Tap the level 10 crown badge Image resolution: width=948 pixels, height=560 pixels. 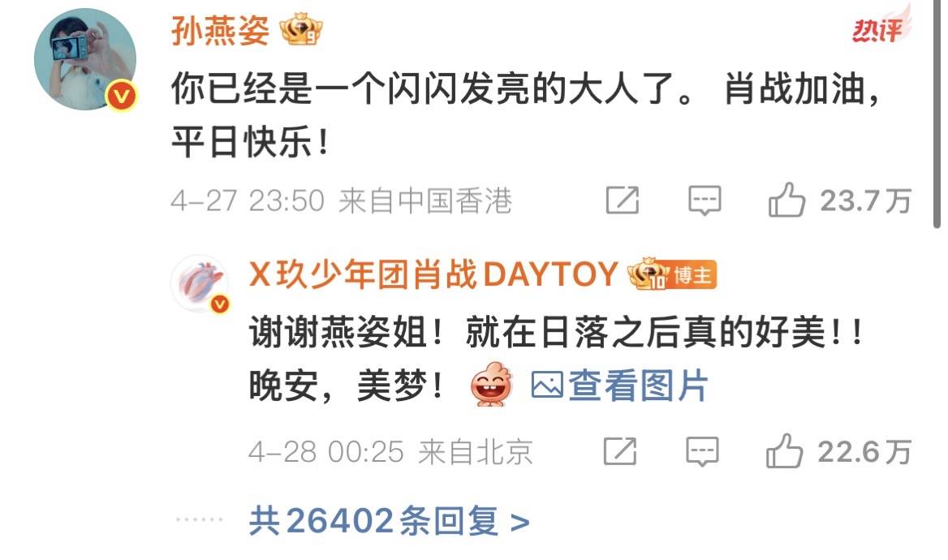[649, 274]
